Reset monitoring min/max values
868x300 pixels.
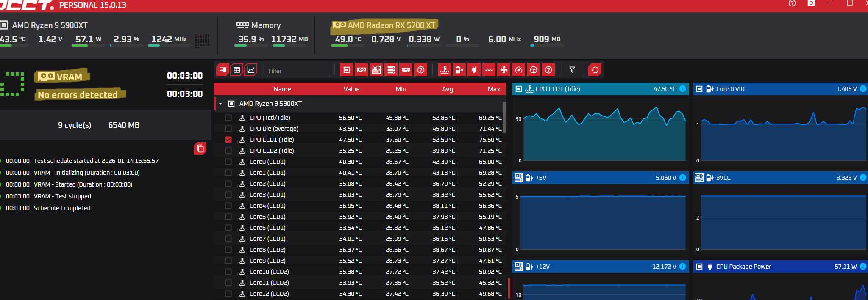click(595, 70)
